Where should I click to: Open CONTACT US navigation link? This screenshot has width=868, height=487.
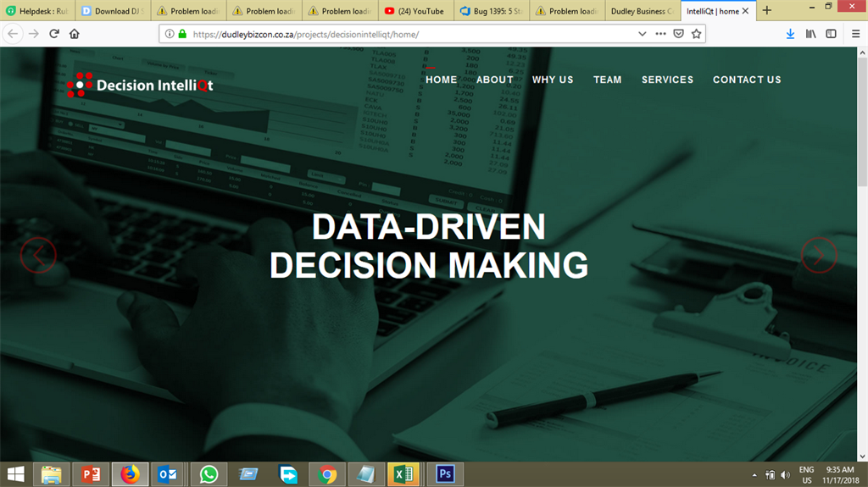(x=747, y=80)
